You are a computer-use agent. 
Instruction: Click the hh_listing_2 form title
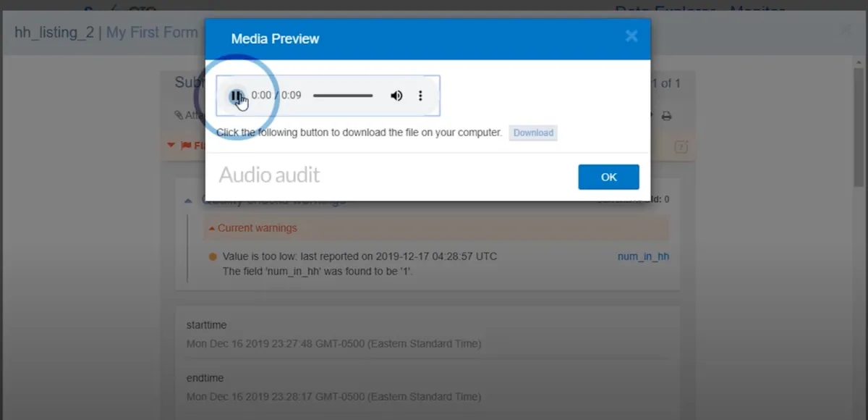click(54, 33)
